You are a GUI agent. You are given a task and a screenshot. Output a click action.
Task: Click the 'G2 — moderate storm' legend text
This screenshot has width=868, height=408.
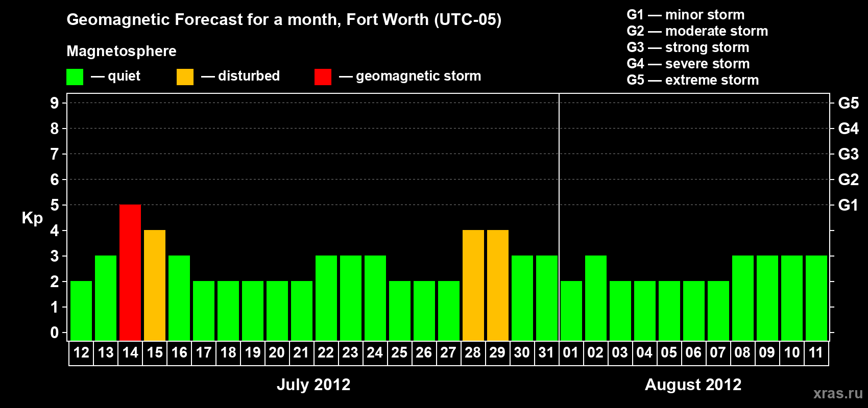(x=697, y=31)
